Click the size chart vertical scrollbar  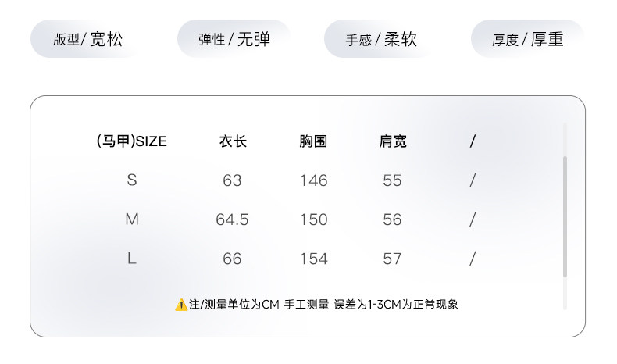[565, 216]
